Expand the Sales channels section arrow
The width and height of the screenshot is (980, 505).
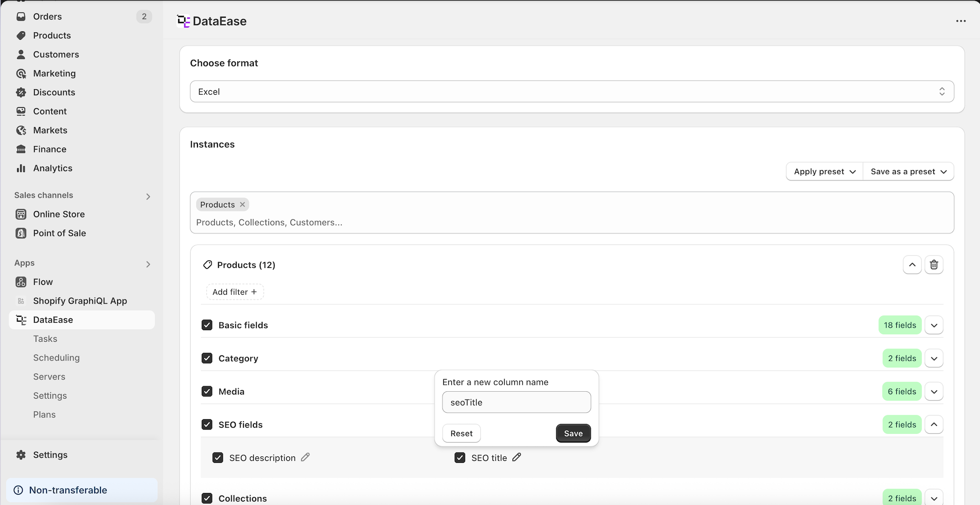pyautogui.click(x=148, y=197)
